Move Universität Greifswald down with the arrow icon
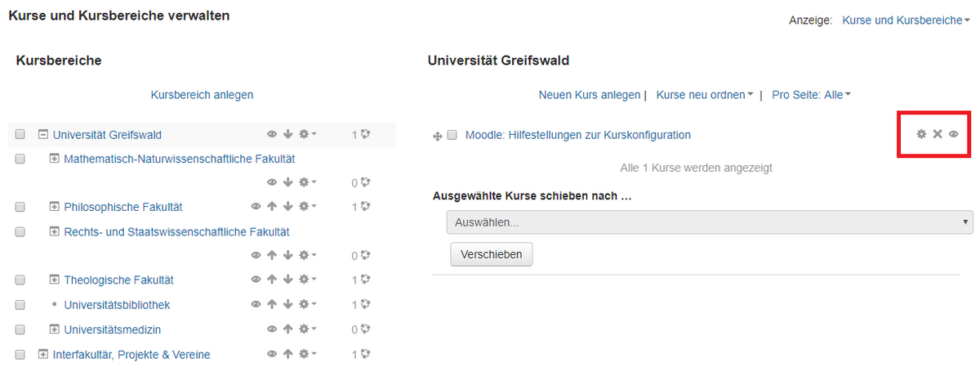Image resolution: width=980 pixels, height=381 pixels. [287, 134]
